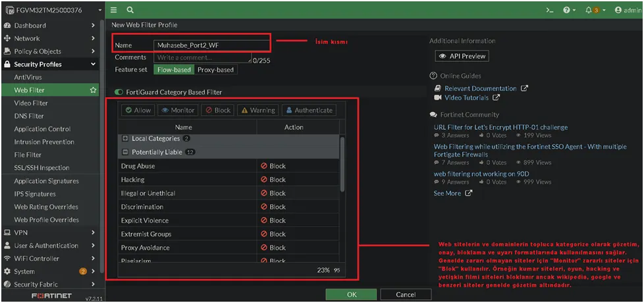644x303 pixels.
Task: Click the OK button
Action: pyautogui.click(x=351, y=294)
